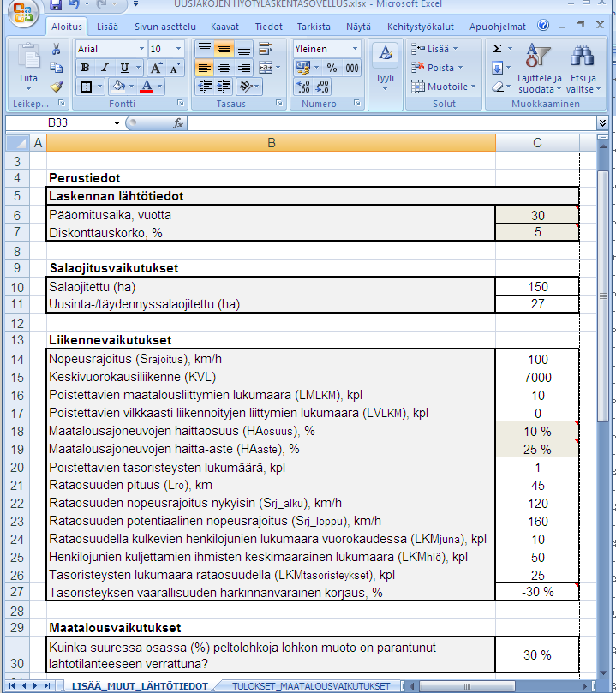Open the Poista delete cells menu

[x=437, y=68]
